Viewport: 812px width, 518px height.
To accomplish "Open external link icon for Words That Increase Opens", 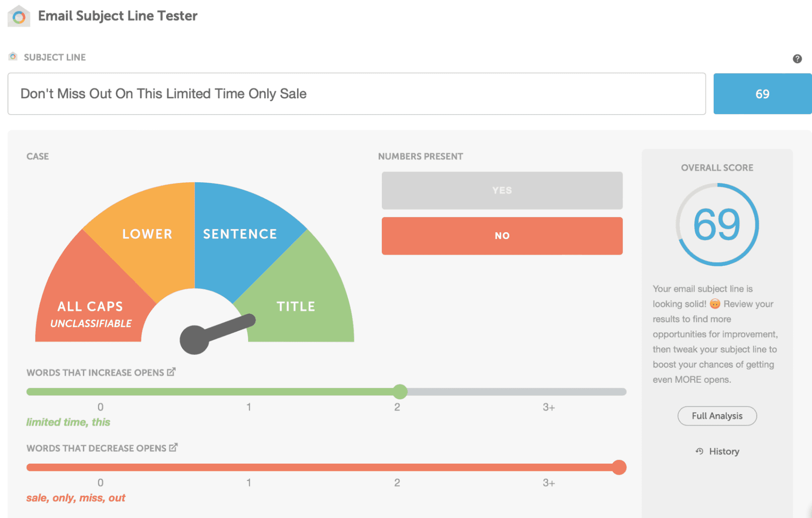I will tap(171, 372).
